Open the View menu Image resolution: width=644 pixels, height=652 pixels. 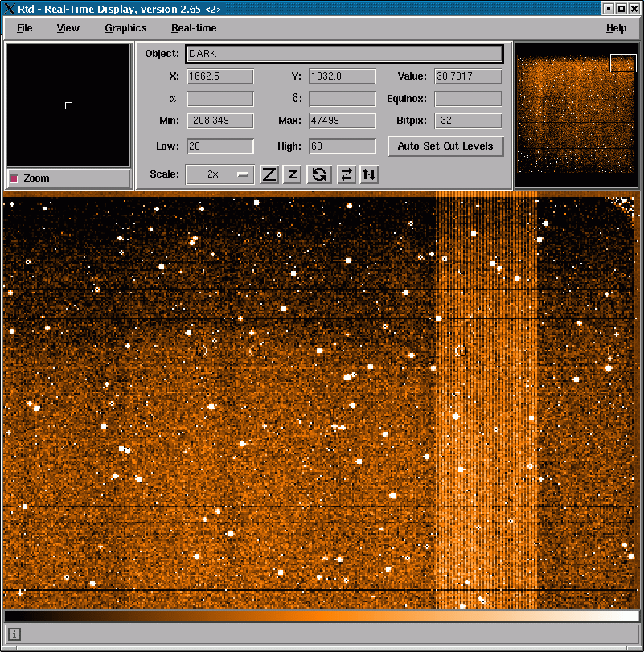[x=68, y=28]
